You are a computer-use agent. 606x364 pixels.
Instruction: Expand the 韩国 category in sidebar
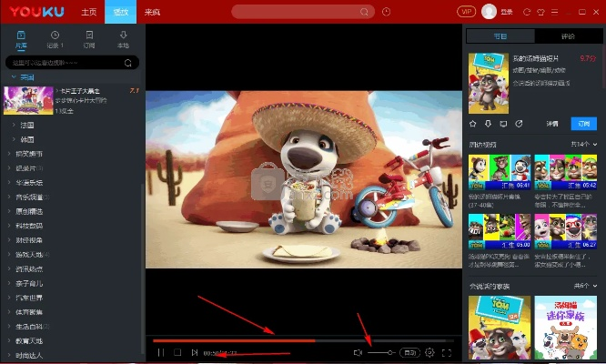[x=28, y=139]
